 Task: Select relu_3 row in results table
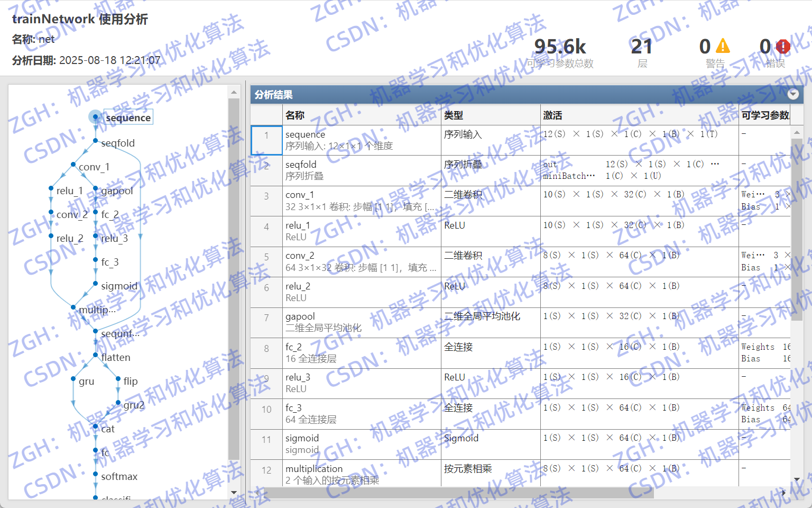click(x=521, y=384)
